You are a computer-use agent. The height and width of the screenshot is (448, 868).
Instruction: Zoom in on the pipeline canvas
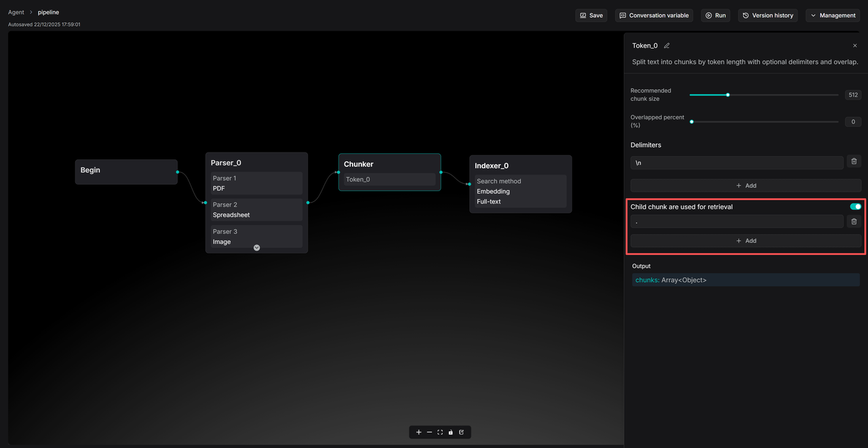click(x=418, y=432)
